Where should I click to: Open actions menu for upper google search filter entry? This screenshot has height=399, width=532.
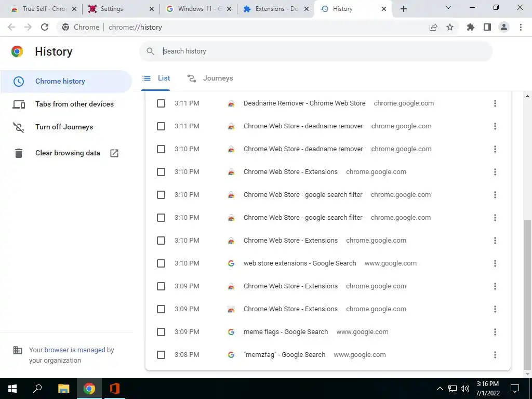point(495,195)
